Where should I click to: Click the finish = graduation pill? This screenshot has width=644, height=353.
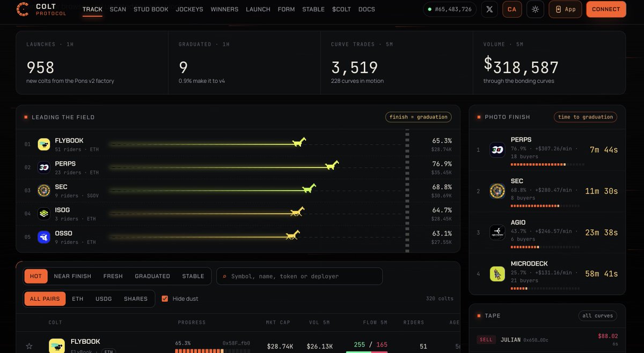(x=419, y=117)
